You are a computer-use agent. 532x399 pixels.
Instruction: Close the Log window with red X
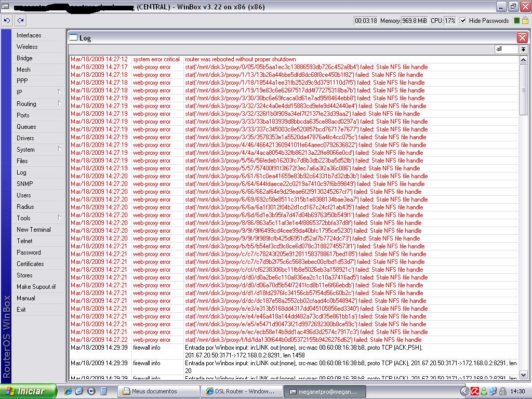[522, 37]
